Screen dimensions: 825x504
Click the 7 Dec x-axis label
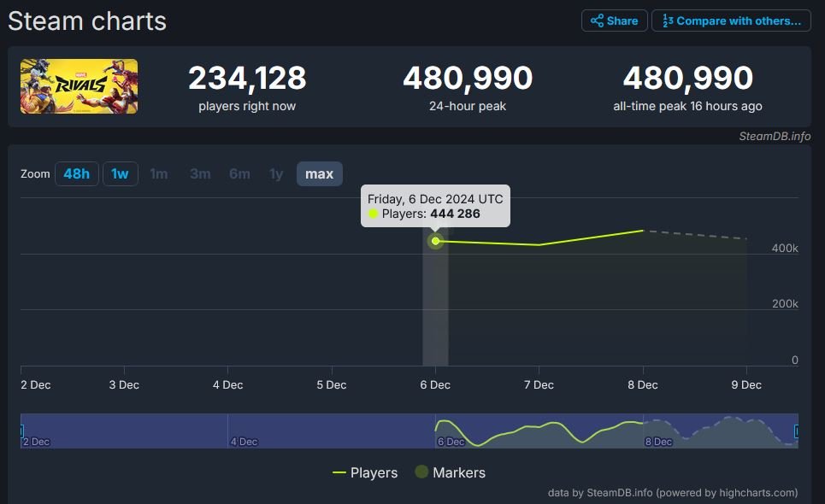[x=539, y=384]
